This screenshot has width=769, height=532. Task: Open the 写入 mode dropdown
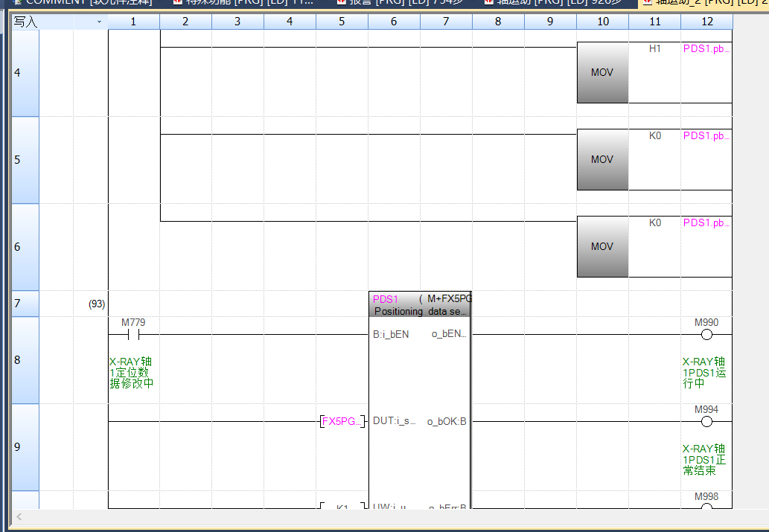pyautogui.click(x=100, y=22)
